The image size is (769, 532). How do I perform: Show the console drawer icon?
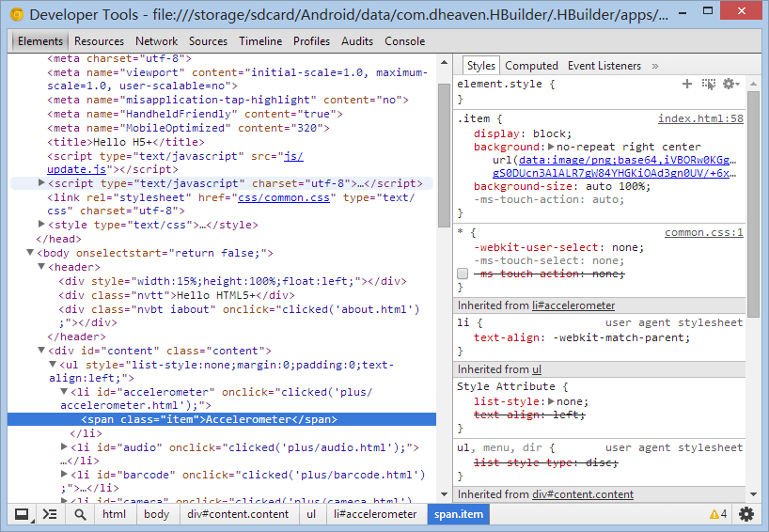[x=50, y=514]
